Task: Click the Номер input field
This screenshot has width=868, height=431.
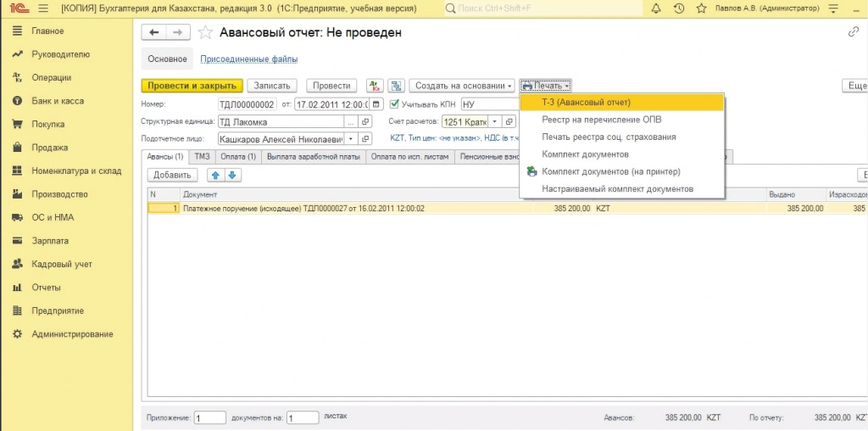Action: pyautogui.click(x=247, y=104)
